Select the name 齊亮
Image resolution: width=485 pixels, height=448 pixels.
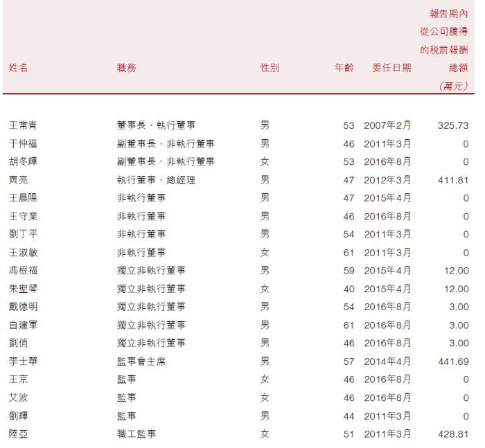point(18,179)
